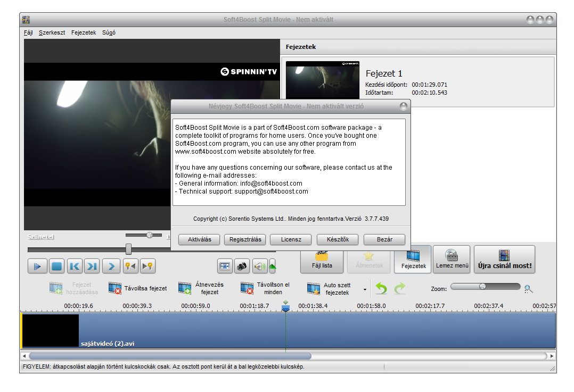Open the Licensz information
Screen dimensions: 574x392
(x=291, y=239)
